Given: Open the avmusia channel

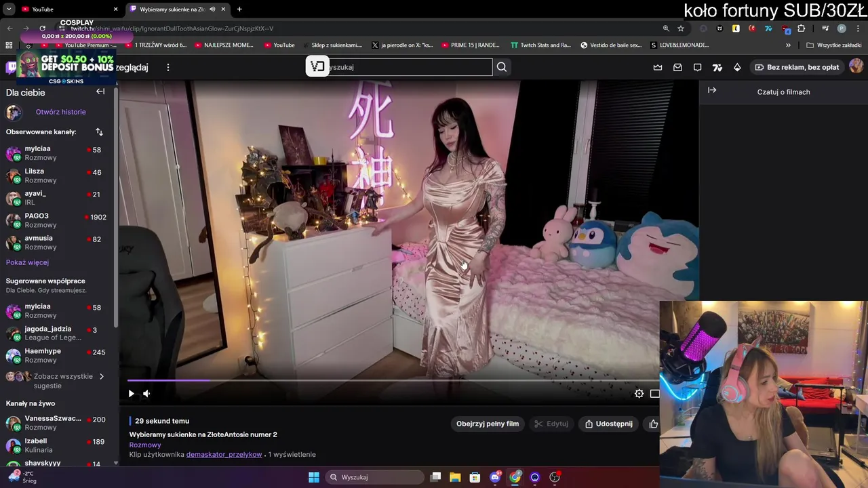Looking at the screenshot, I should 58,242.
